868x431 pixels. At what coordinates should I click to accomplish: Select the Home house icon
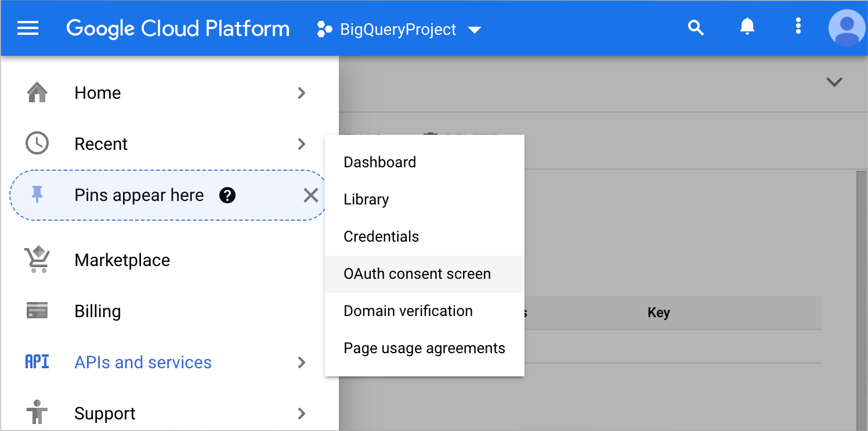[x=37, y=92]
